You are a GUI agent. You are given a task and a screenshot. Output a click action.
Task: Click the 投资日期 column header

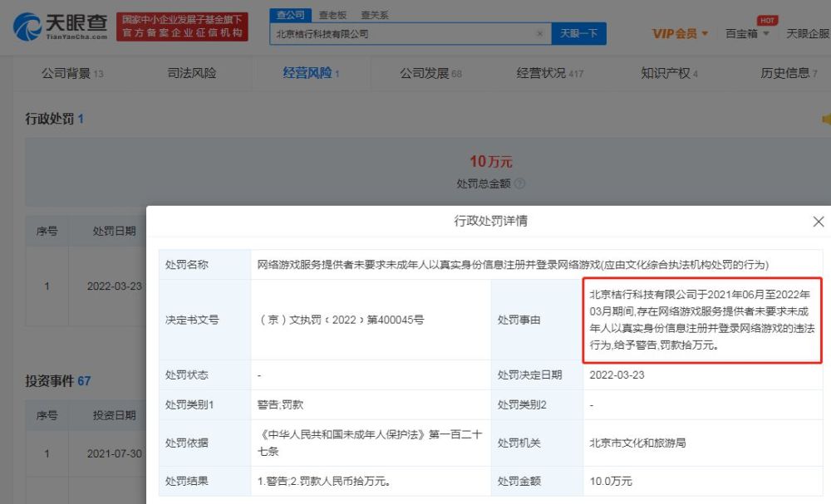coord(114,416)
